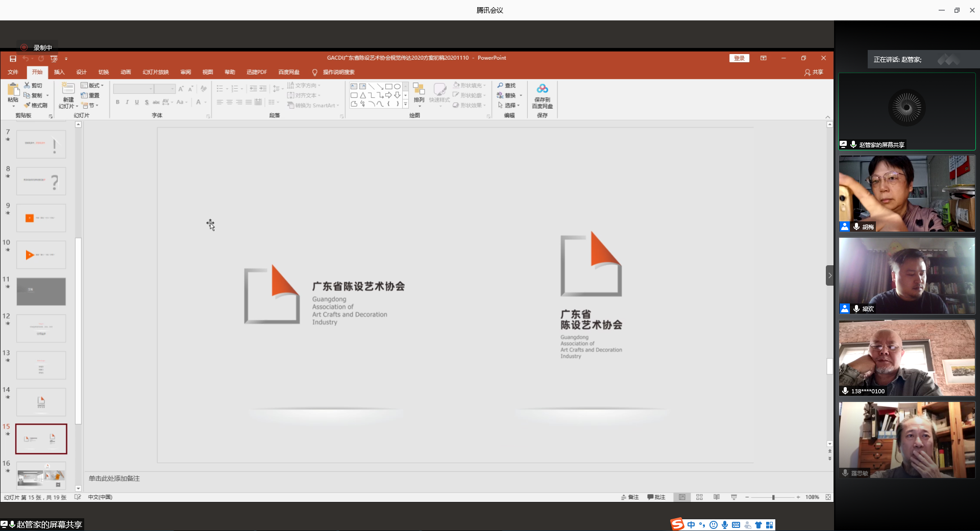Open the Shape Fill (形状填充) dropdown
Screen dimensions: 980x531
coord(469,85)
